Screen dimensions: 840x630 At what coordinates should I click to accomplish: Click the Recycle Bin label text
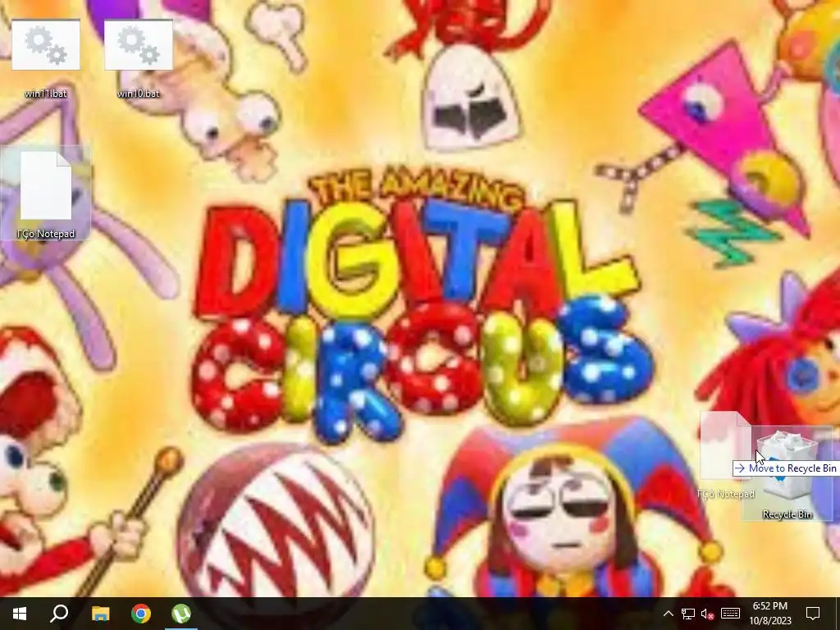click(x=787, y=514)
